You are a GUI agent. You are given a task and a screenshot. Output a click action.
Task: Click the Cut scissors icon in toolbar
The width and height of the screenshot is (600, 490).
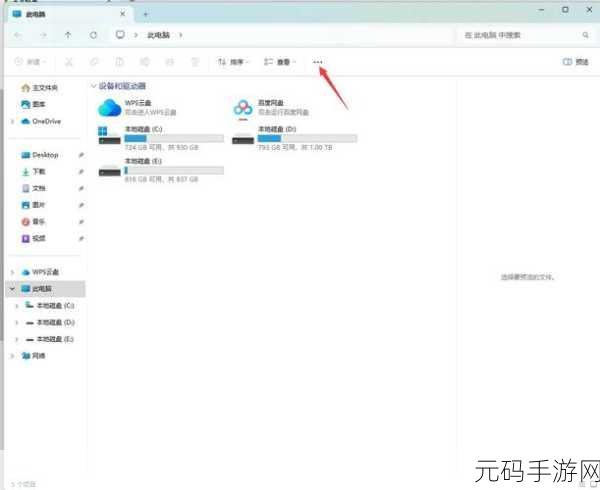coord(69,62)
